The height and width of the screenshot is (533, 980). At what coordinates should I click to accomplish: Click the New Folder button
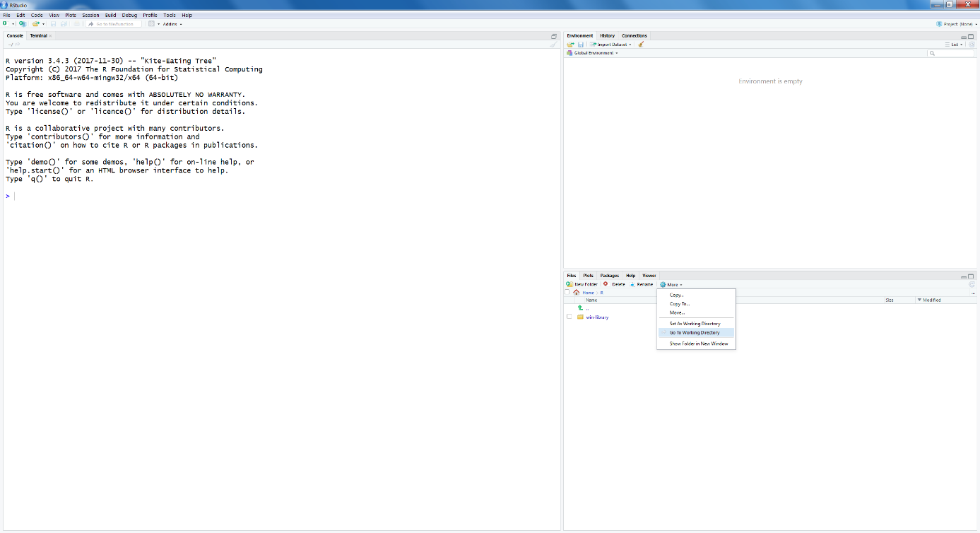(x=582, y=284)
